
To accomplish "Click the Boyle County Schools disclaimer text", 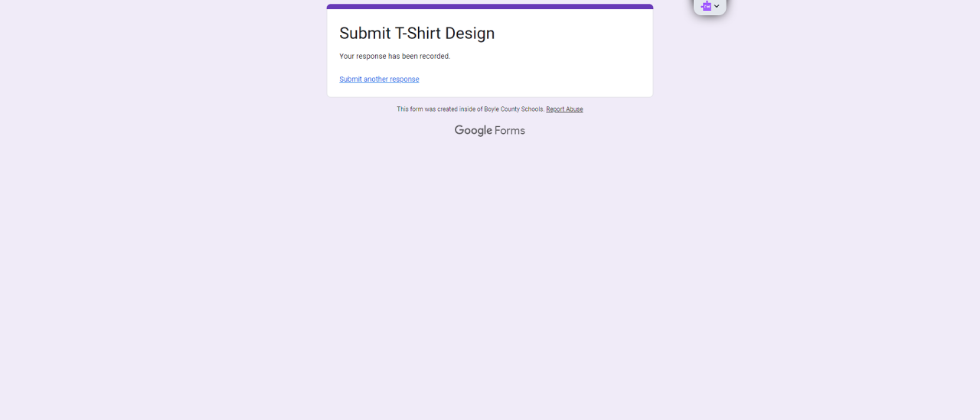I will pos(470,109).
